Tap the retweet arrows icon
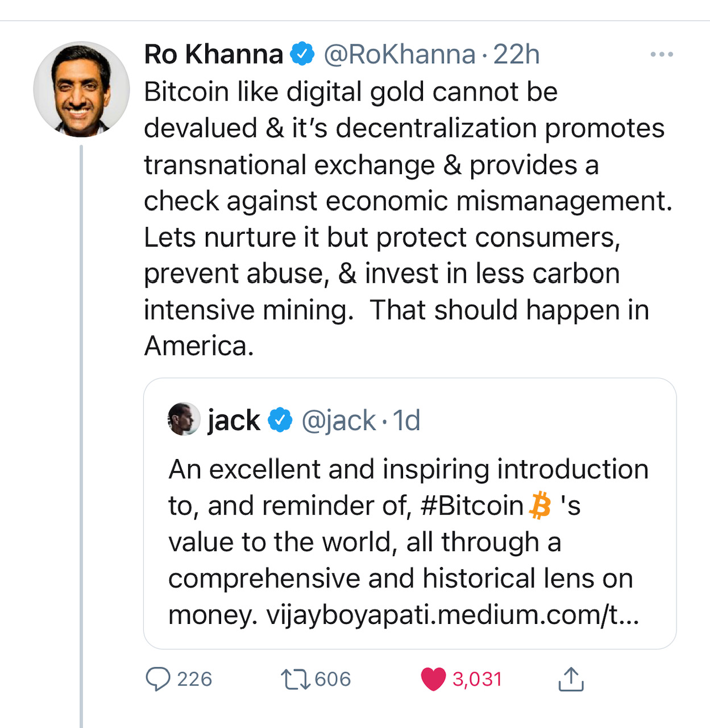 pyautogui.click(x=295, y=679)
